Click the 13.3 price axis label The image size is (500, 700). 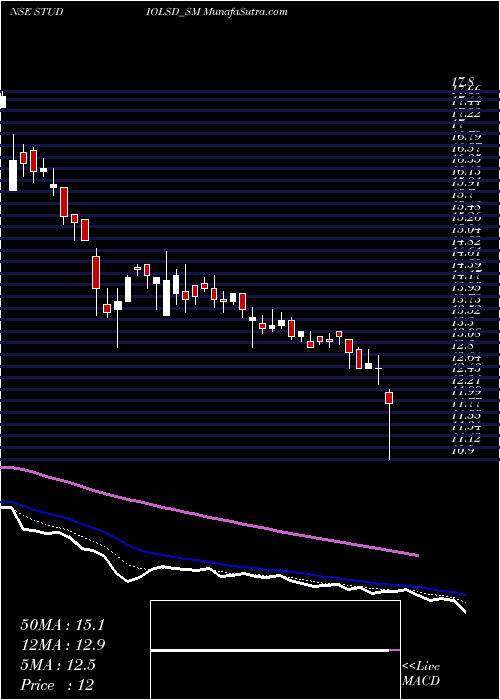[x=462, y=323]
